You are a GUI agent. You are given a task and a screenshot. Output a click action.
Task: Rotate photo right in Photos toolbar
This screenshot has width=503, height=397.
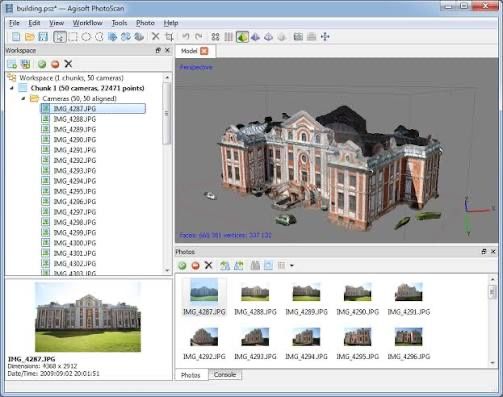click(239, 266)
